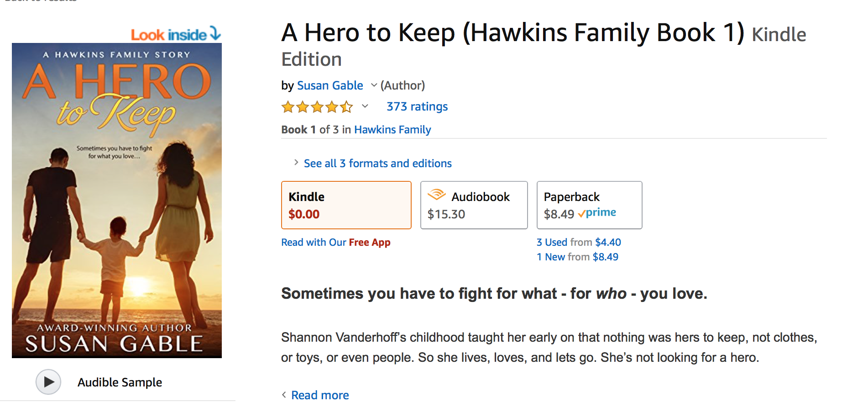View 3 Used from $4.40 offers

pyautogui.click(x=579, y=242)
